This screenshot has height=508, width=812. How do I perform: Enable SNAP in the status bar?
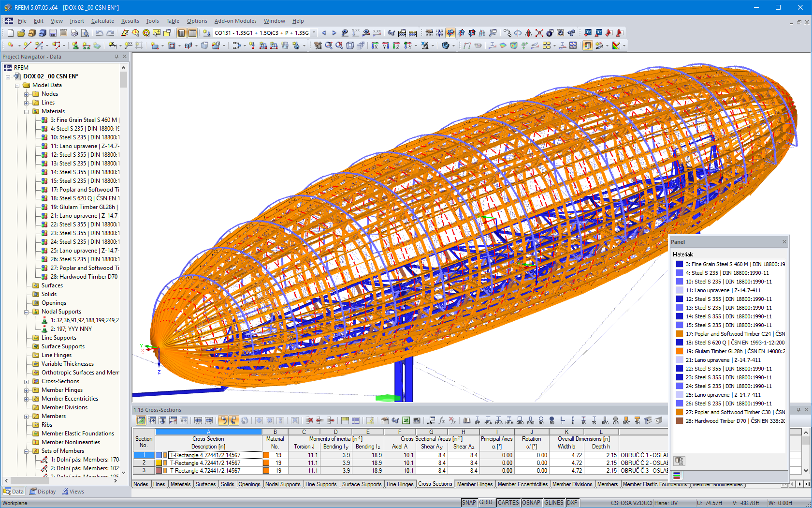pyautogui.click(x=469, y=503)
